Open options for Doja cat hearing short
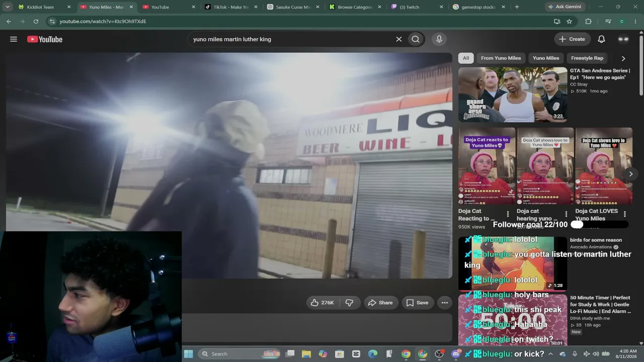This screenshot has width=644, height=362. pos(566,214)
